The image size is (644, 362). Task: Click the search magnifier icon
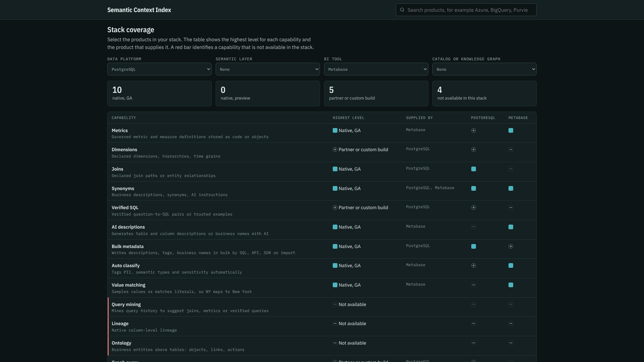[x=402, y=10]
